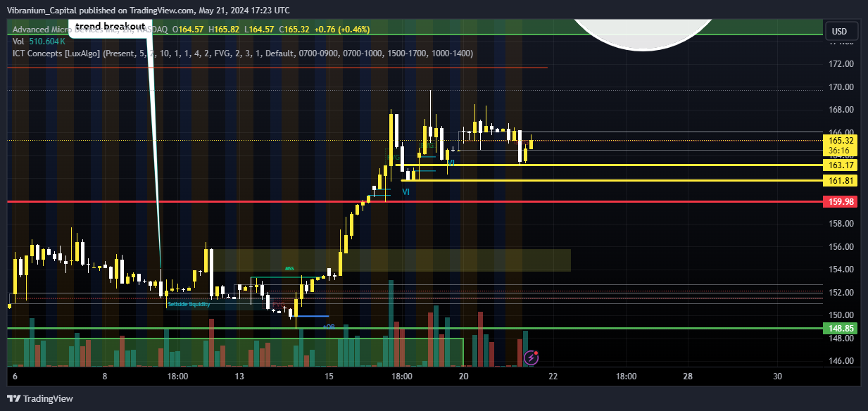Click 158.00 on the price scale
The width and height of the screenshot is (868, 411).
841,224
